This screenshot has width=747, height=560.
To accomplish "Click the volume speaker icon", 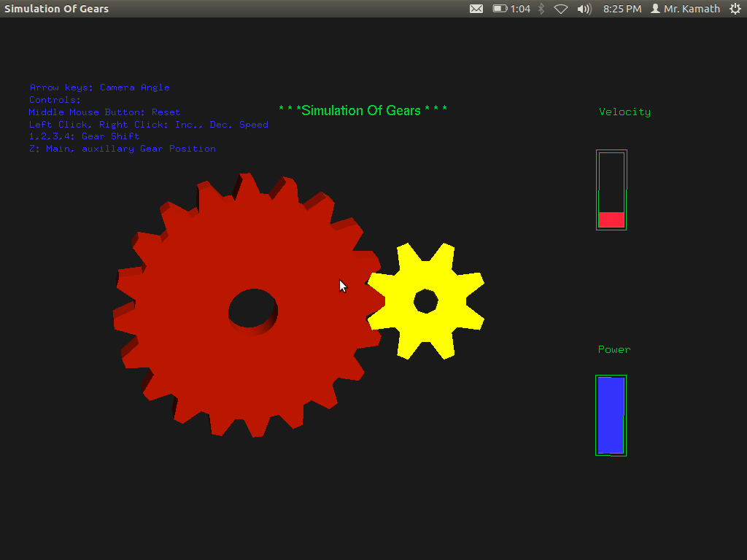I will coord(584,9).
